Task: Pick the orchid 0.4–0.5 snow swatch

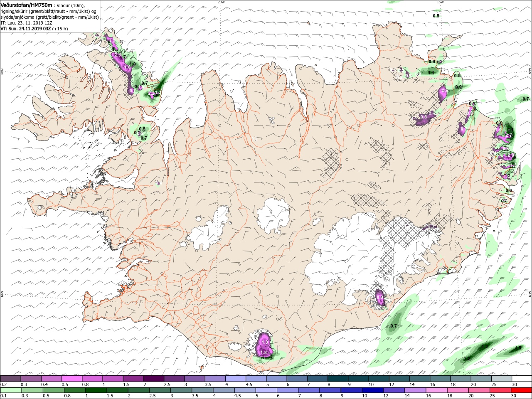Action: [52, 378]
